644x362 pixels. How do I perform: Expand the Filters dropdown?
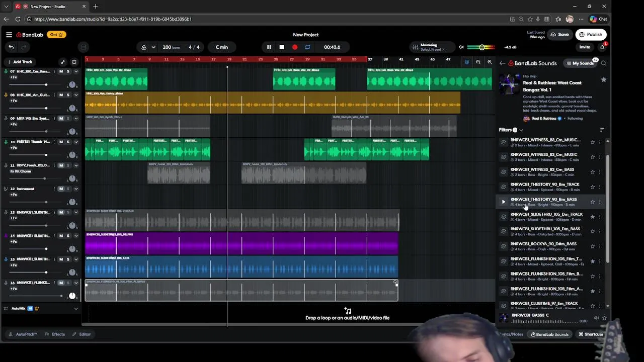point(511,130)
